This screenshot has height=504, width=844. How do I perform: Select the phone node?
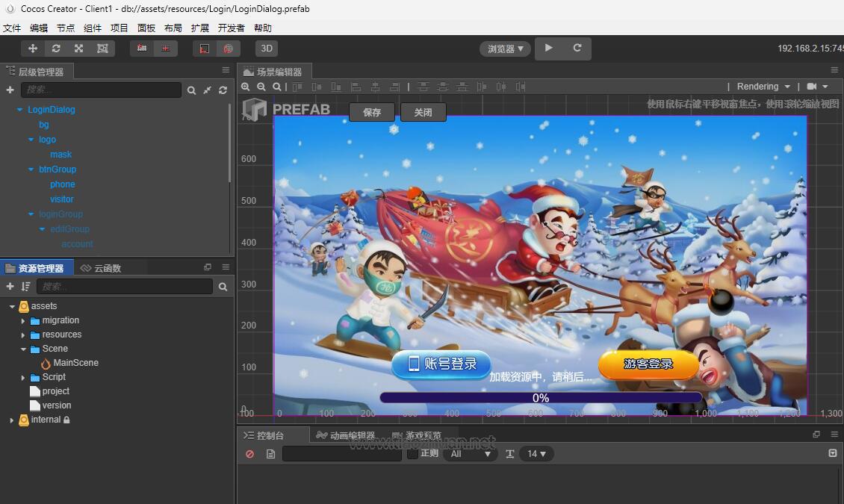(x=63, y=184)
